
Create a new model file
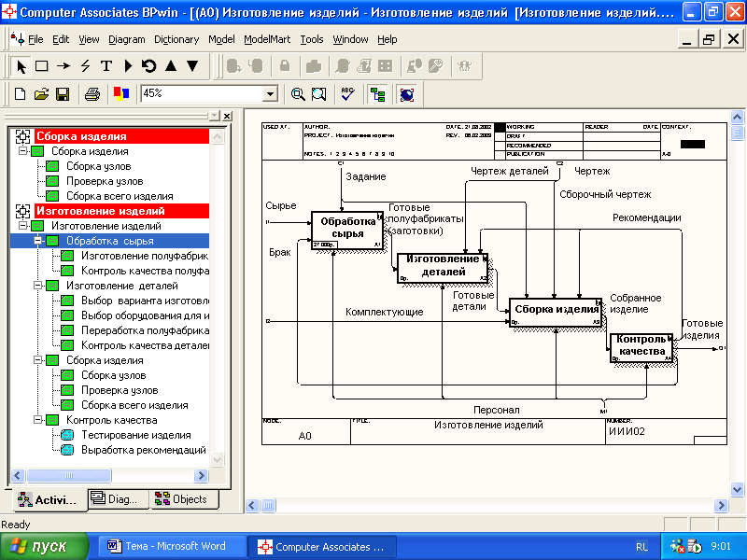[20, 94]
